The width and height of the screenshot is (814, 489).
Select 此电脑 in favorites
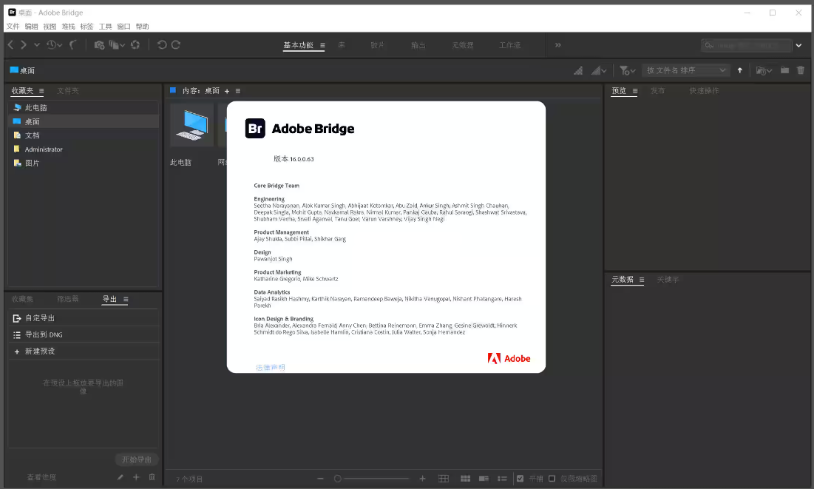[84, 107]
